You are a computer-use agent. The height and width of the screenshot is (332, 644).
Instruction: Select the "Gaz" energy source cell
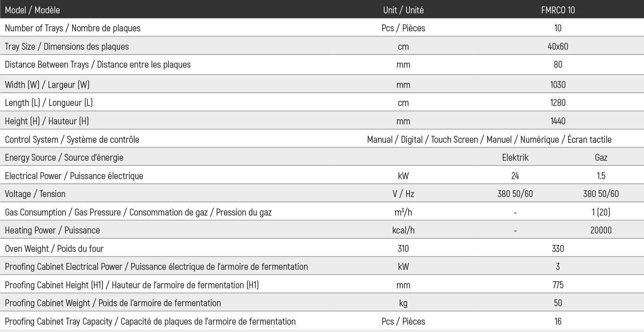coord(601,157)
